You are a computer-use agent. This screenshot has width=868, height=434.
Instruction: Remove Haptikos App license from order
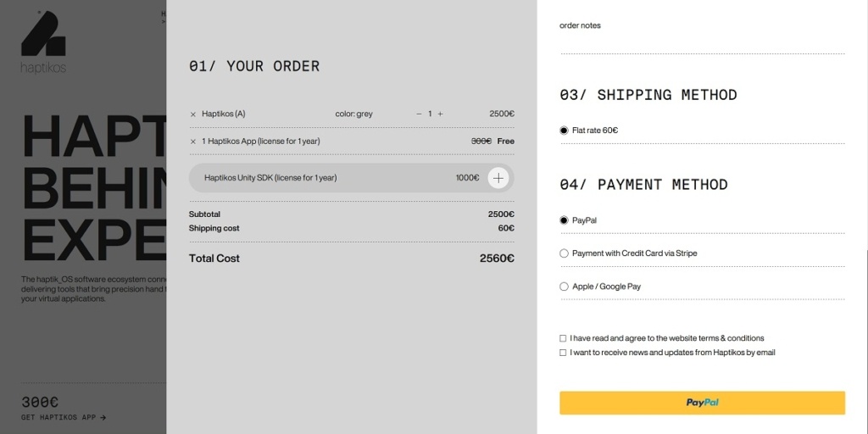pyautogui.click(x=193, y=142)
